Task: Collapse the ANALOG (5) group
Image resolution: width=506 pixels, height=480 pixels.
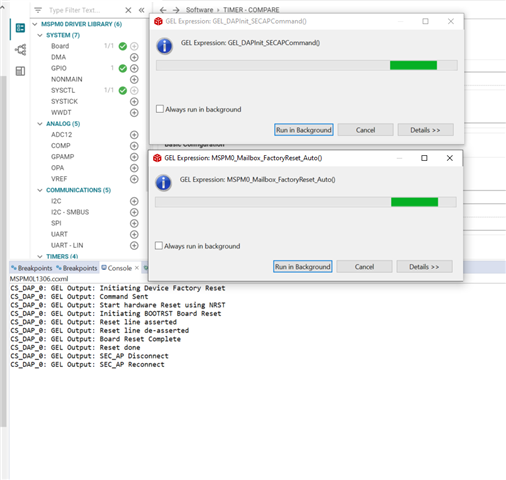Action: click(x=40, y=124)
